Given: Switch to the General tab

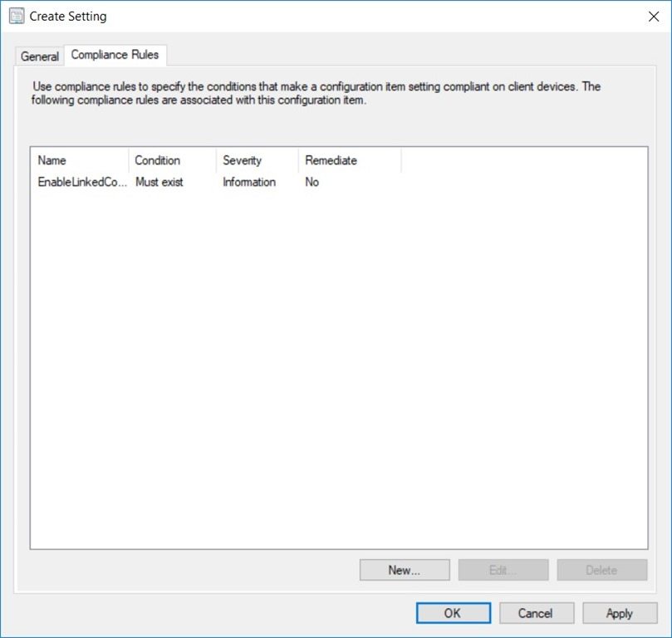Looking at the screenshot, I should click(38, 56).
